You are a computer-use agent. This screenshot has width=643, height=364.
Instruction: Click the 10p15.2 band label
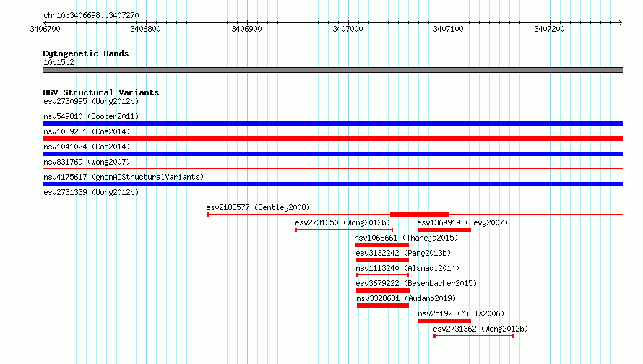click(59, 62)
